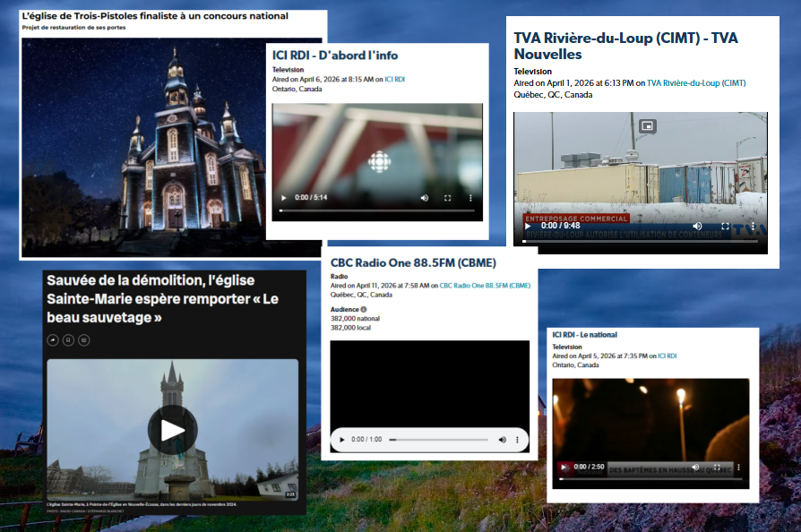This screenshot has height=532, width=801.
Task: Play the D'abord l'info video clip
Action: [x=284, y=198]
